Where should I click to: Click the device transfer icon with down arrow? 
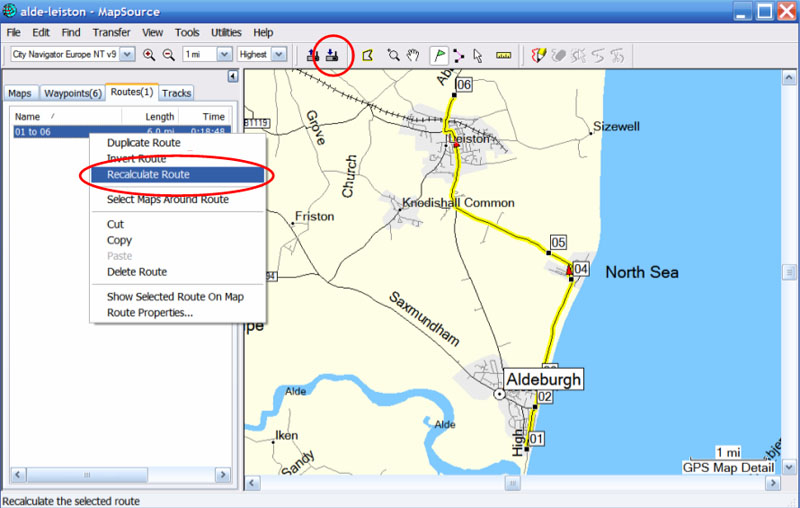[x=332, y=55]
